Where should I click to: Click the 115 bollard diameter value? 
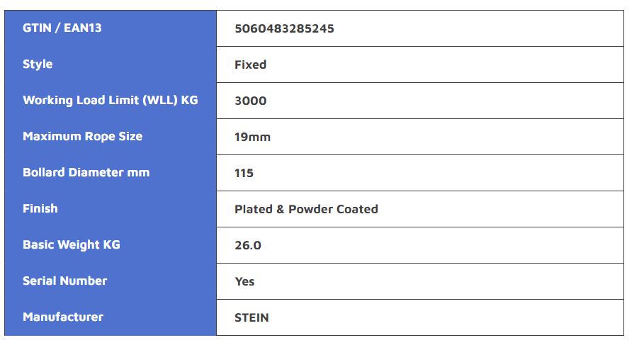(x=244, y=173)
